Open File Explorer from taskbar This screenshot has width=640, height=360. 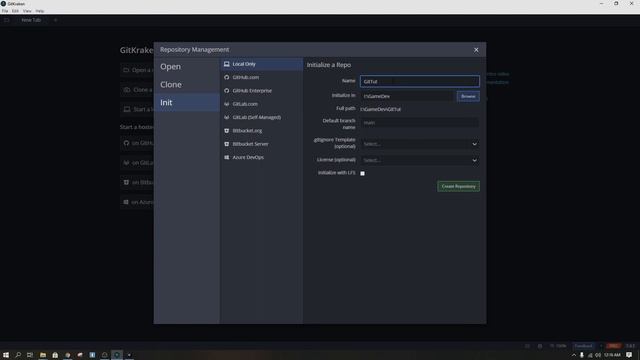42,355
